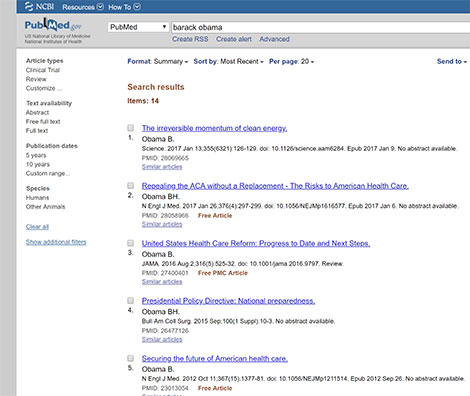Filter by Review article type
Viewport: 470px width, 396px height.
(x=36, y=79)
